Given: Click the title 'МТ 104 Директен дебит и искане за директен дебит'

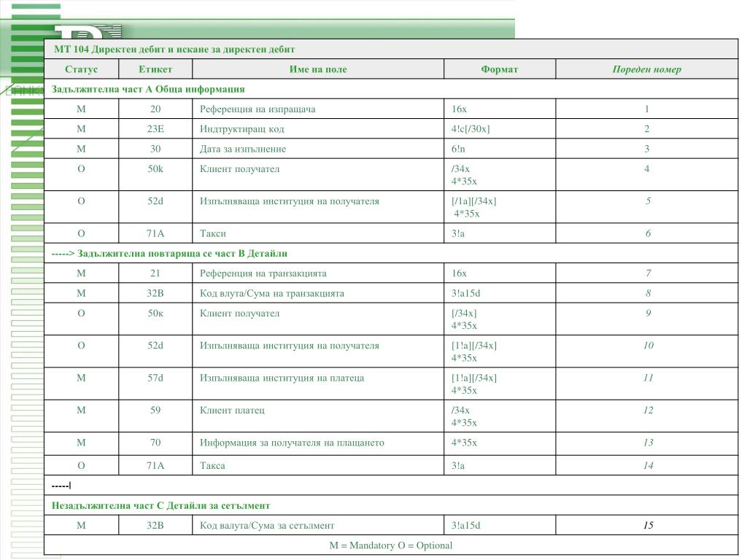Looking at the screenshot, I should coord(174,50).
